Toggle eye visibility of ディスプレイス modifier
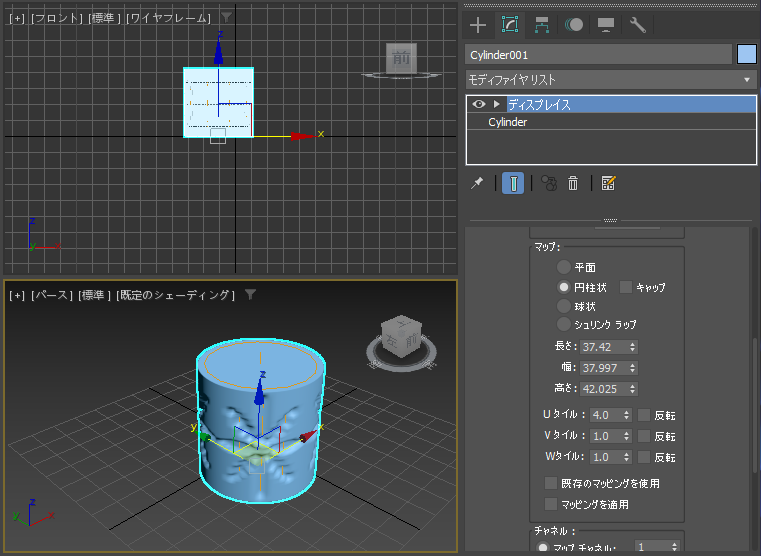The height and width of the screenshot is (556, 761). [x=479, y=104]
